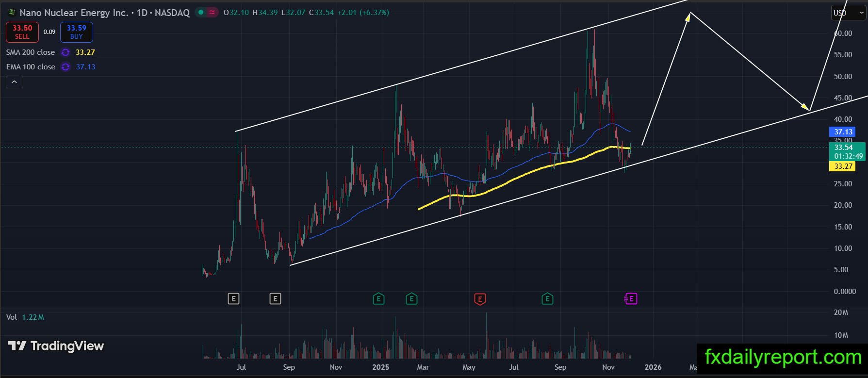Image resolution: width=868 pixels, height=378 pixels.
Task: Click the 2026 label on time axis
Action: (x=653, y=367)
